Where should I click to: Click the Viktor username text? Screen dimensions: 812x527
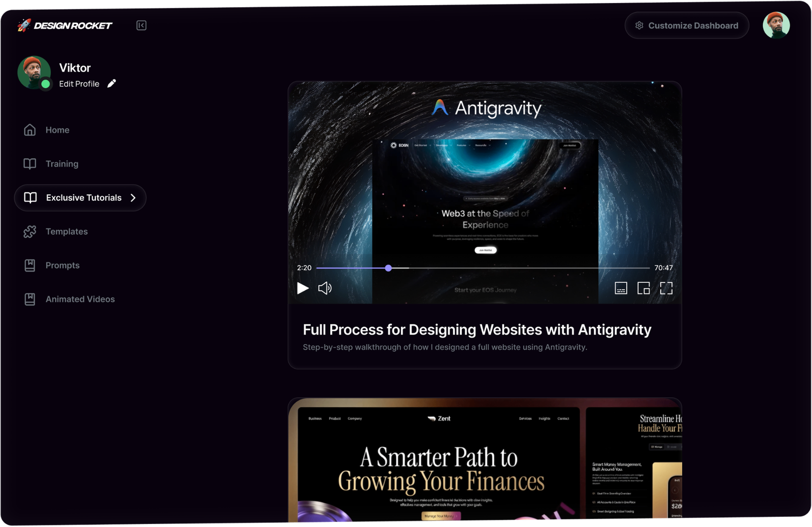75,68
